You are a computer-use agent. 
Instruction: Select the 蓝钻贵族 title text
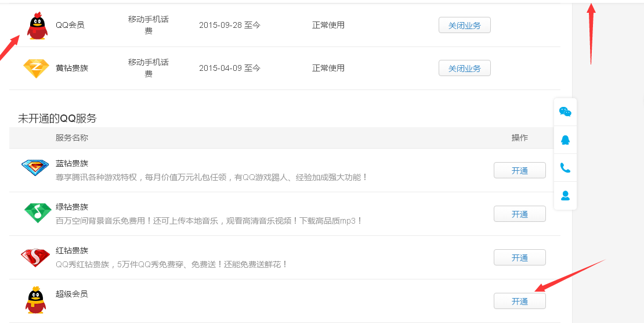[72, 163]
